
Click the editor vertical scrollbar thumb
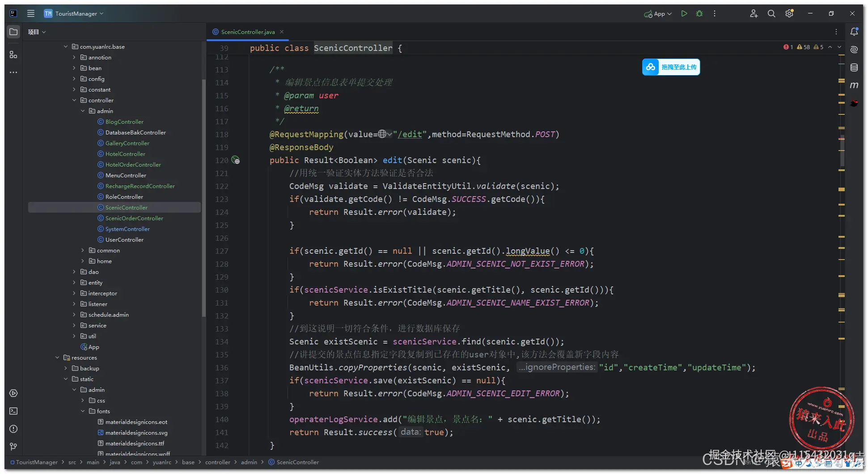[842, 151]
